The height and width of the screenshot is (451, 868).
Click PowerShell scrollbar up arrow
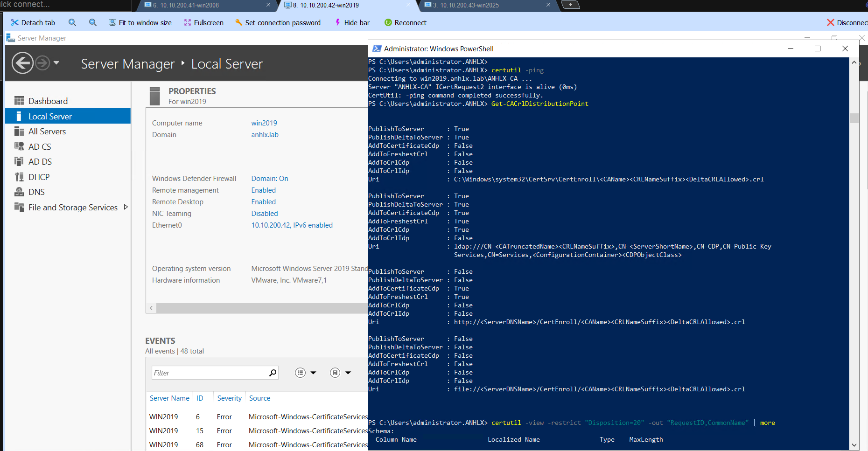pos(854,62)
